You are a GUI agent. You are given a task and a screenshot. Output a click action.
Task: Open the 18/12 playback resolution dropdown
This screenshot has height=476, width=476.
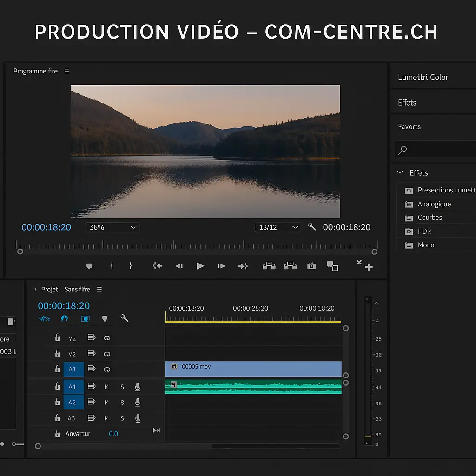tap(278, 227)
